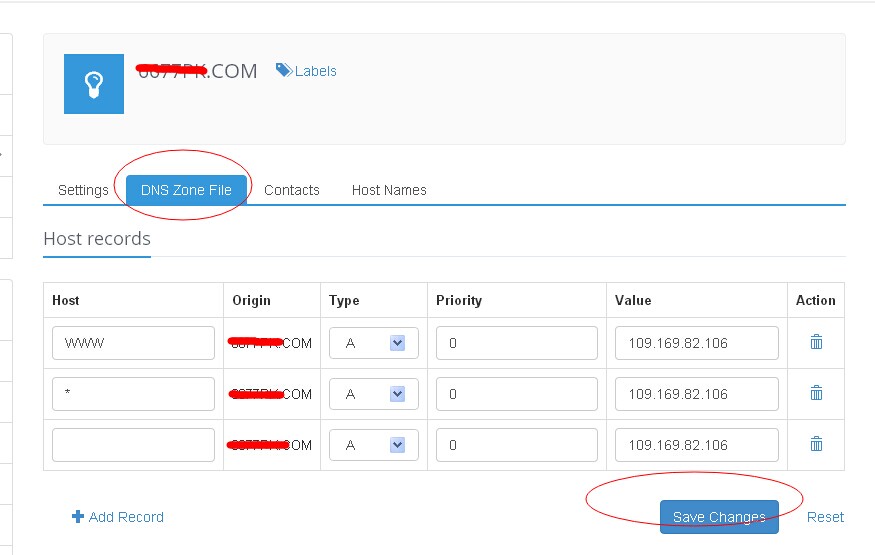The width and height of the screenshot is (875, 555).
Task: Delete the WWW host record
Action: coord(816,342)
